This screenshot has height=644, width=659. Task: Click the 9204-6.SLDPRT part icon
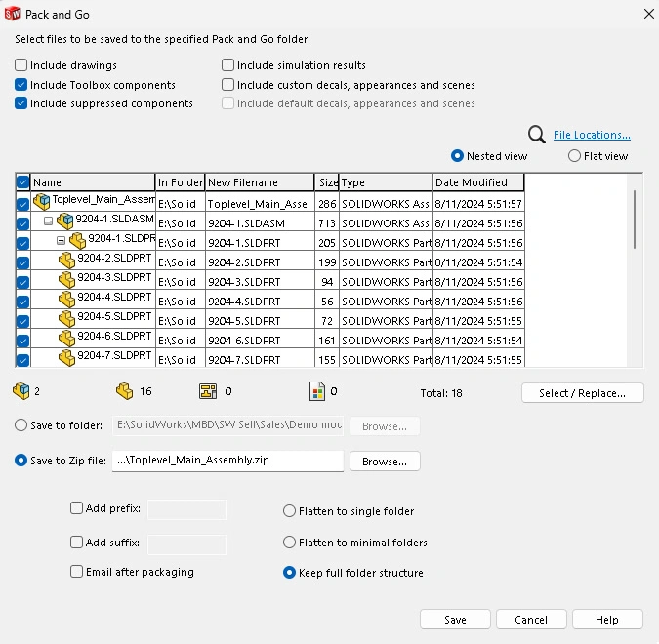pyautogui.click(x=66, y=339)
